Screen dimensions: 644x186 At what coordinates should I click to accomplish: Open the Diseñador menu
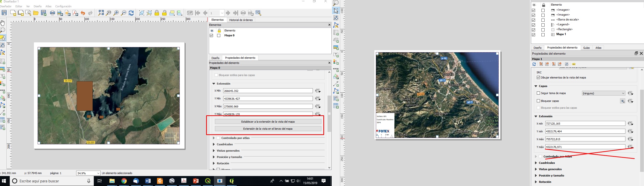point(6,7)
